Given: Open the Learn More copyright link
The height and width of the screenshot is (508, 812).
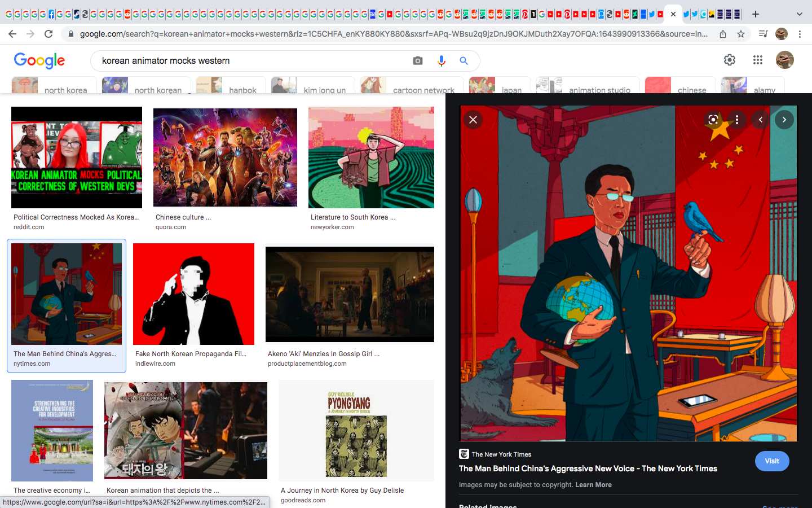Looking at the screenshot, I should pyautogui.click(x=593, y=485).
